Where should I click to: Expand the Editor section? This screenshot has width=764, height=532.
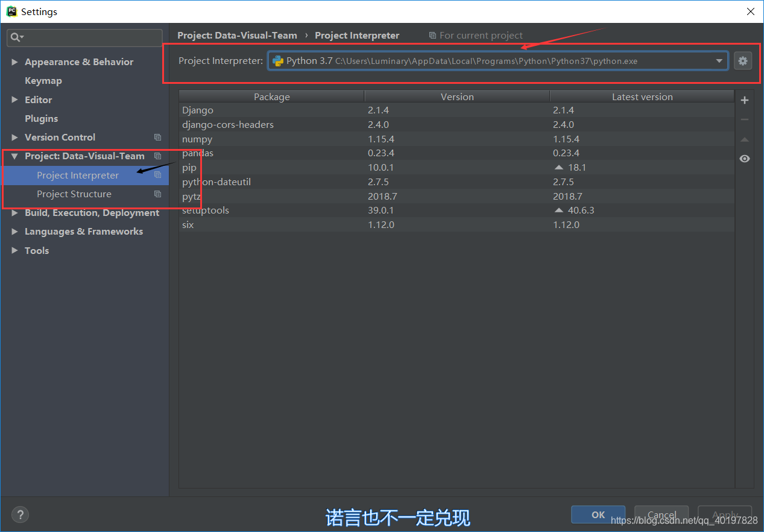pos(14,100)
